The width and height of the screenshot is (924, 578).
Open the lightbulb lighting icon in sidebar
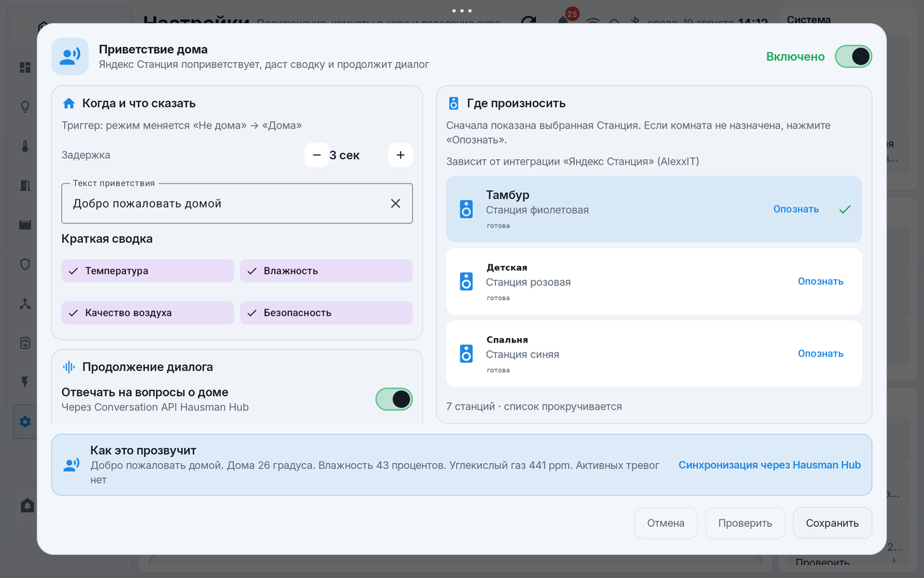click(25, 107)
